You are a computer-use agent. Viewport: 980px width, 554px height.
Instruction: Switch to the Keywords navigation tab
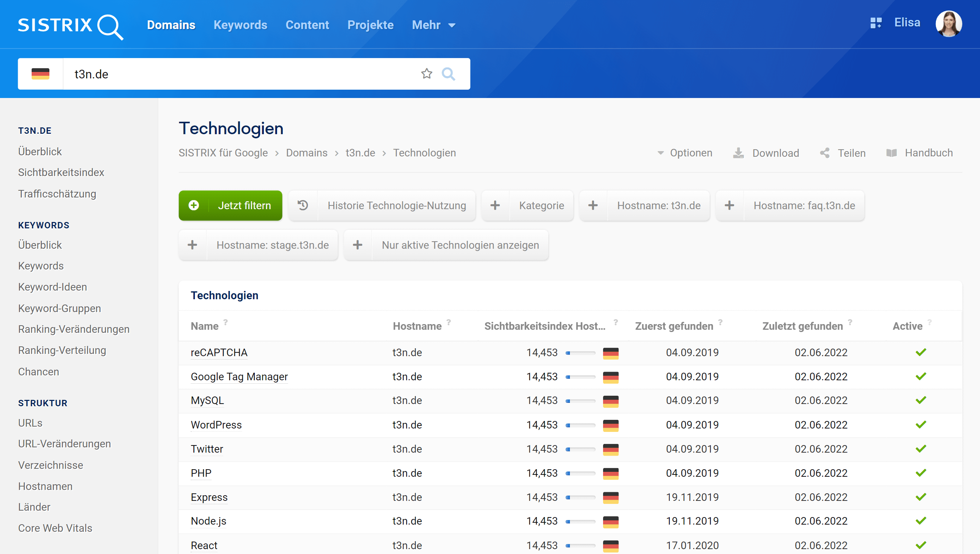click(x=240, y=25)
